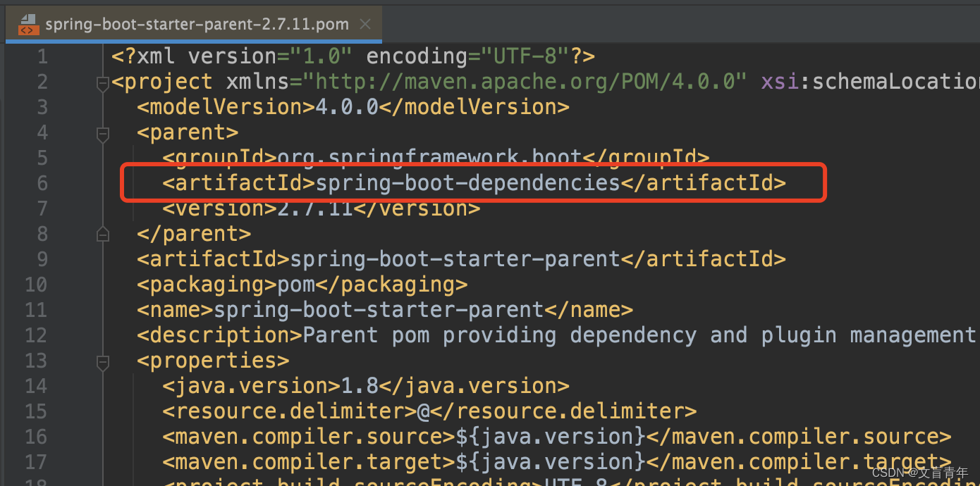Screen dimensions: 980x486
Task: Click the name spring-boot-starter-parent line
Action: 385,310
